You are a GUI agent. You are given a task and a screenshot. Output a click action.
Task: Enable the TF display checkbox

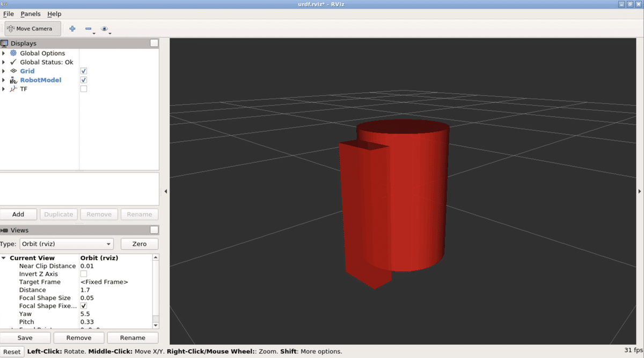click(x=84, y=89)
